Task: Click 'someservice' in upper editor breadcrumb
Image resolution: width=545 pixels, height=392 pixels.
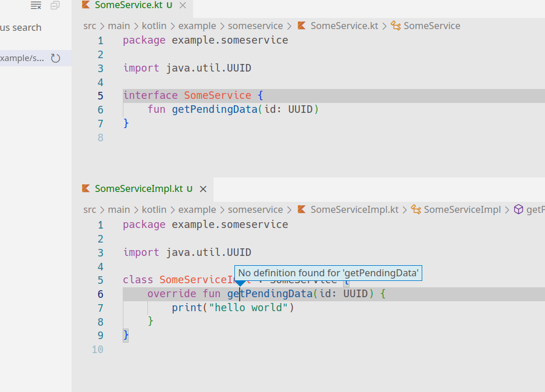Action: pyautogui.click(x=255, y=26)
